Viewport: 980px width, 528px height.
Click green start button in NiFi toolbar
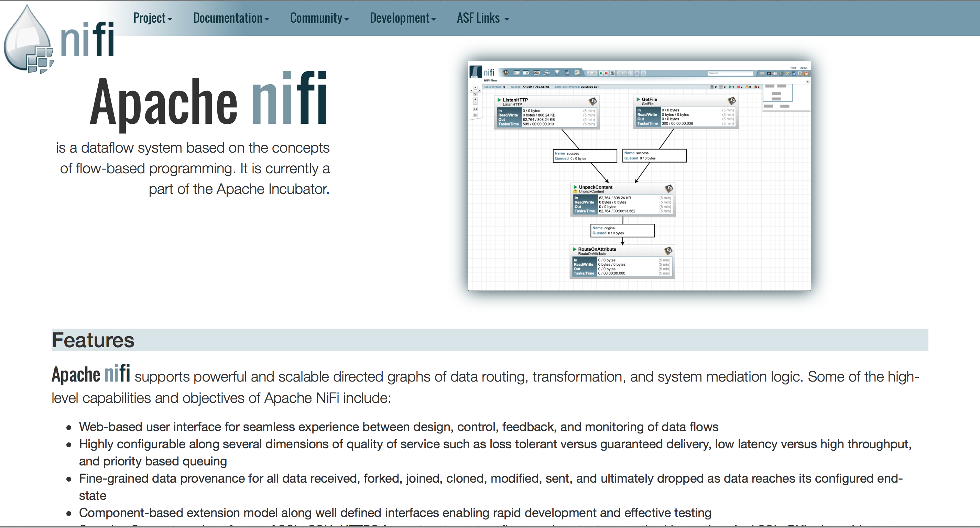pyautogui.click(x=601, y=73)
